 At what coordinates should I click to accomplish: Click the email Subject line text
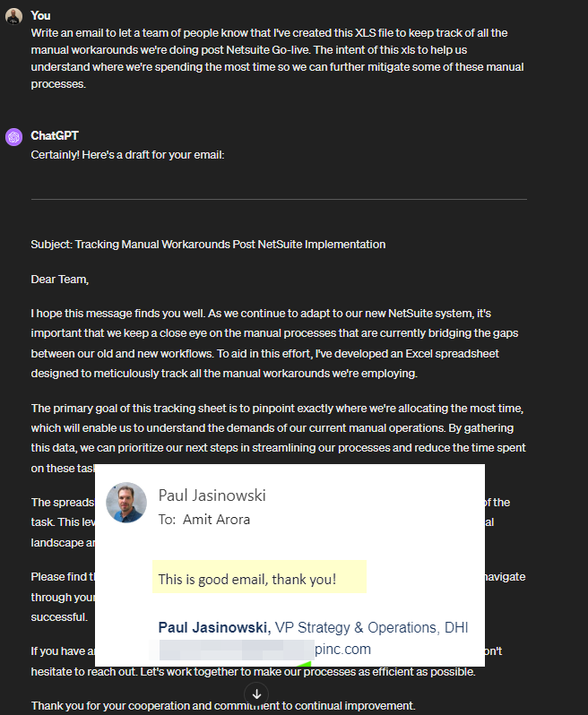[x=208, y=244]
